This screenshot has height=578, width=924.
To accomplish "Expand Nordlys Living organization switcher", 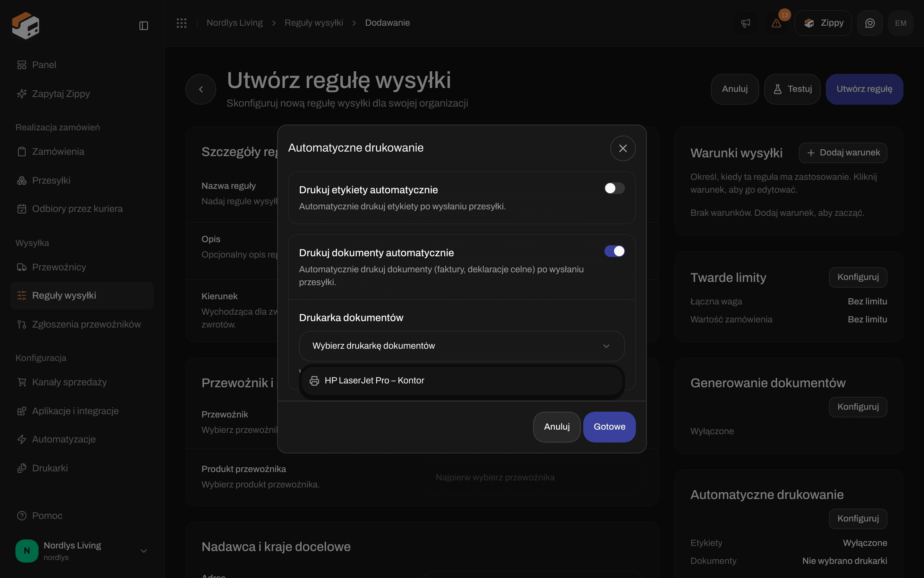I will [x=82, y=551].
